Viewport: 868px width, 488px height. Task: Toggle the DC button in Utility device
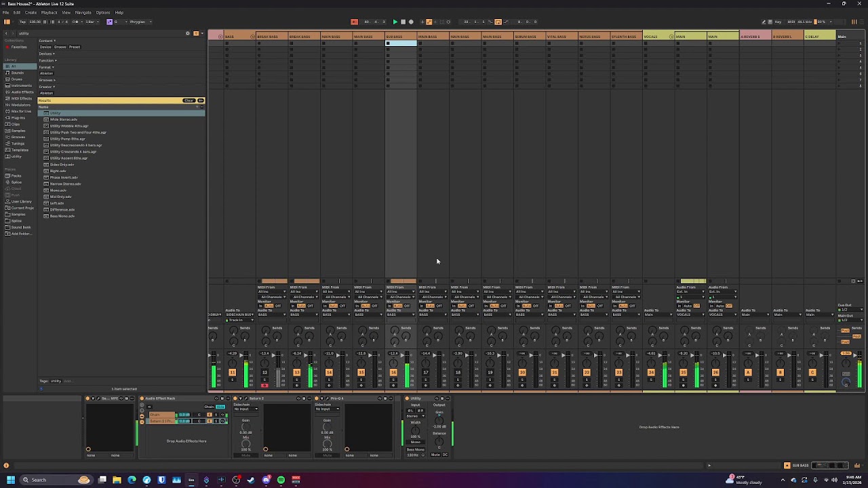pos(445,455)
